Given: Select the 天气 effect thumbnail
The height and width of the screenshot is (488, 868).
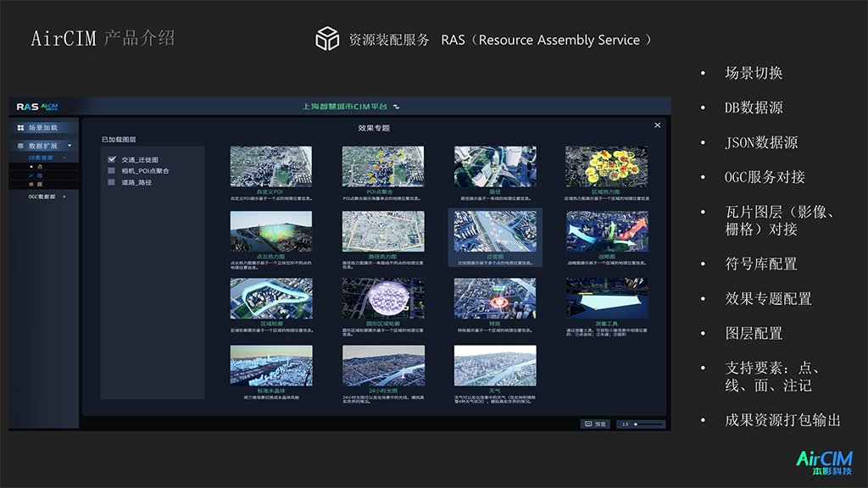Looking at the screenshot, I should (x=495, y=366).
